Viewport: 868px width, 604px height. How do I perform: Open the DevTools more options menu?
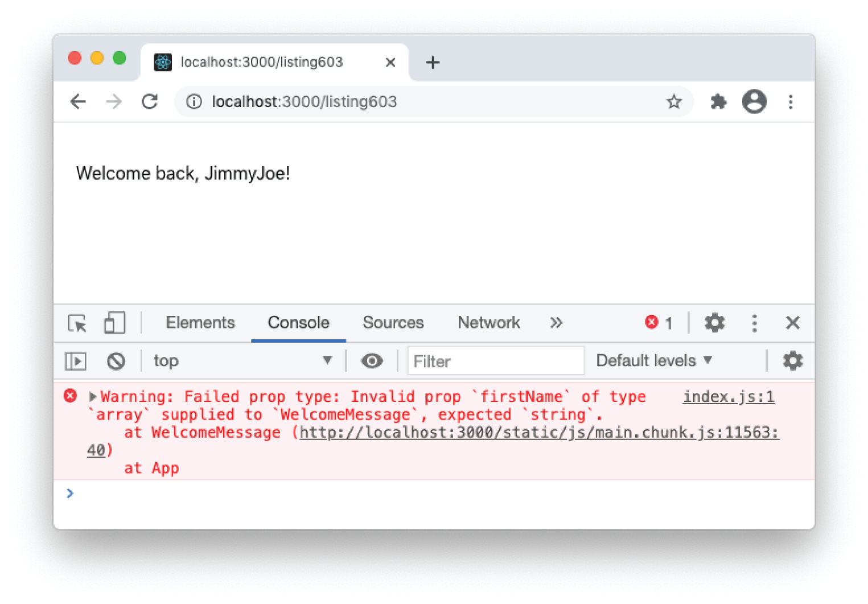coord(754,323)
